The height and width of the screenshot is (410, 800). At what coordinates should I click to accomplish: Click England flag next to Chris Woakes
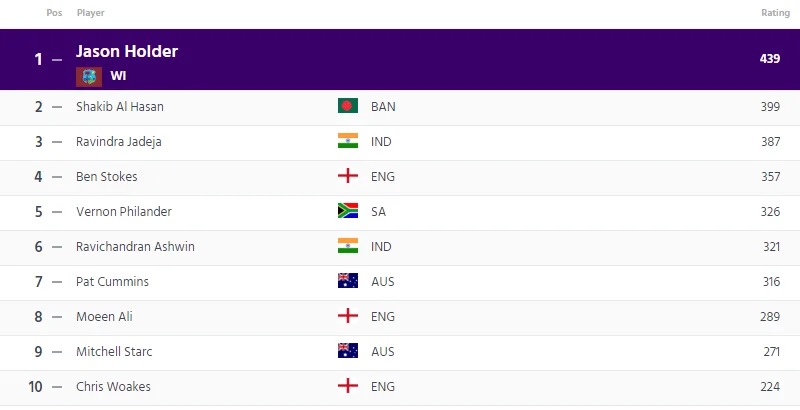348,387
